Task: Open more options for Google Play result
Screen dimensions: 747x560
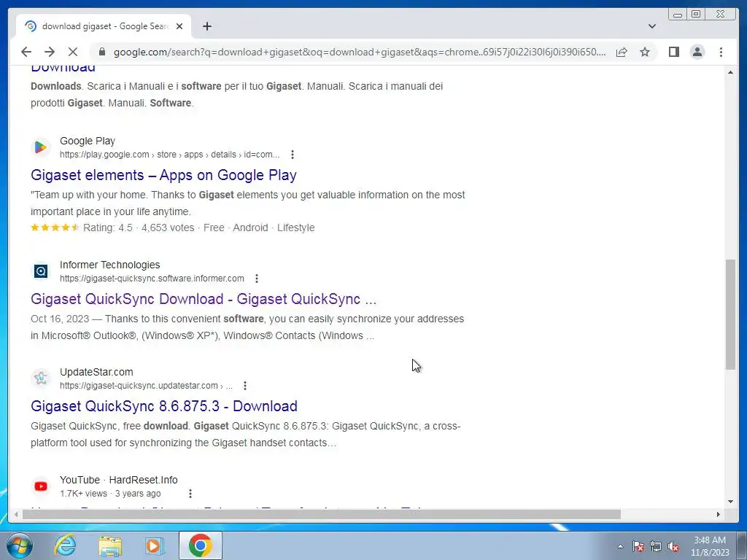Action: (x=293, y=155)
